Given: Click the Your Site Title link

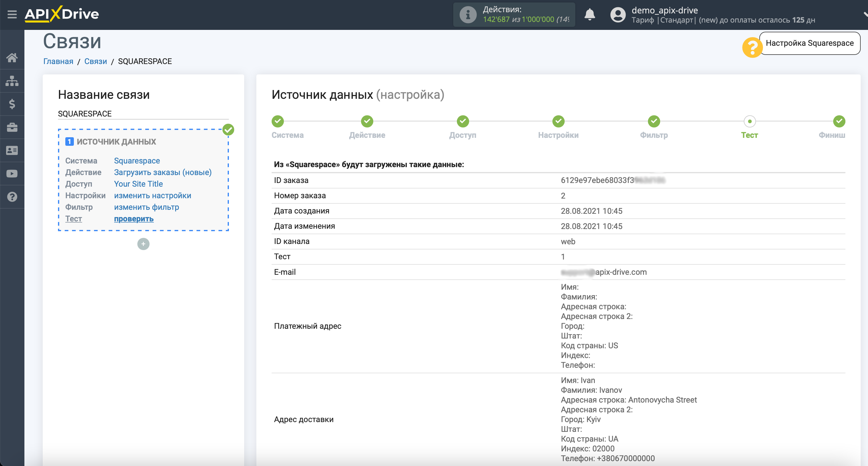Looking at the screenshot, I should point(138,184).
